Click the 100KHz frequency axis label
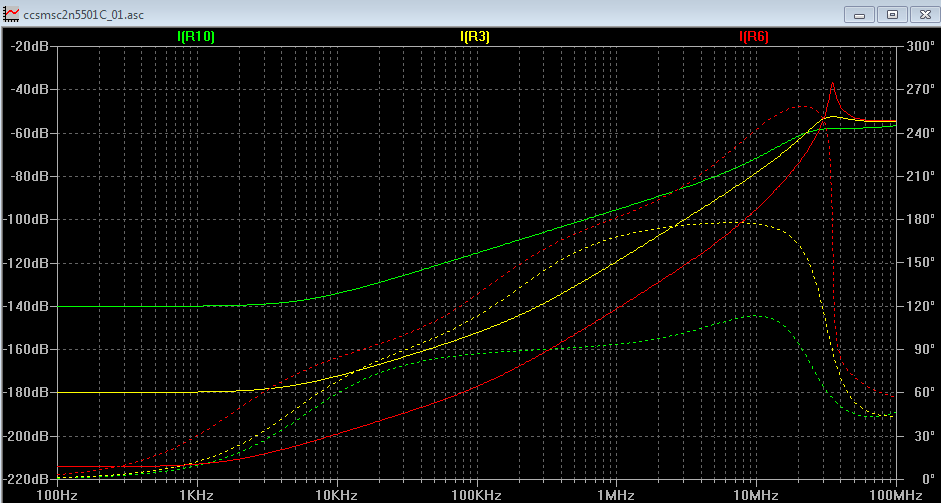 click(x=477, y=495)
